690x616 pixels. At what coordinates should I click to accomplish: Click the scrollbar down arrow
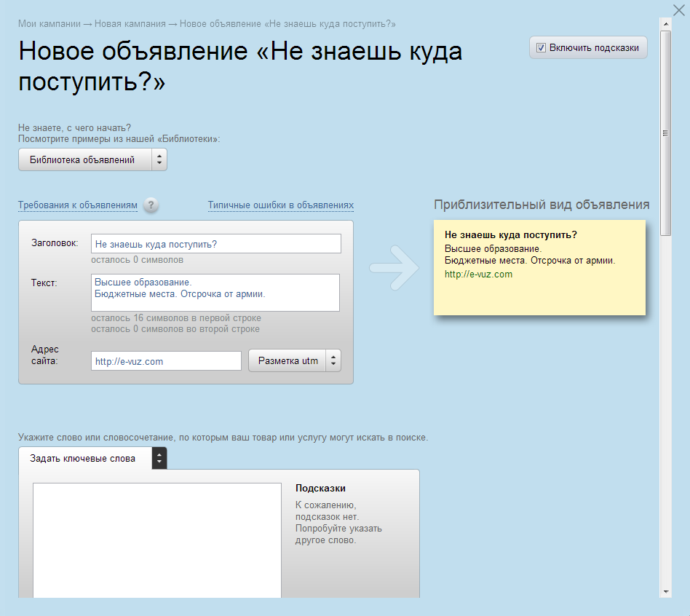[666, 592]
